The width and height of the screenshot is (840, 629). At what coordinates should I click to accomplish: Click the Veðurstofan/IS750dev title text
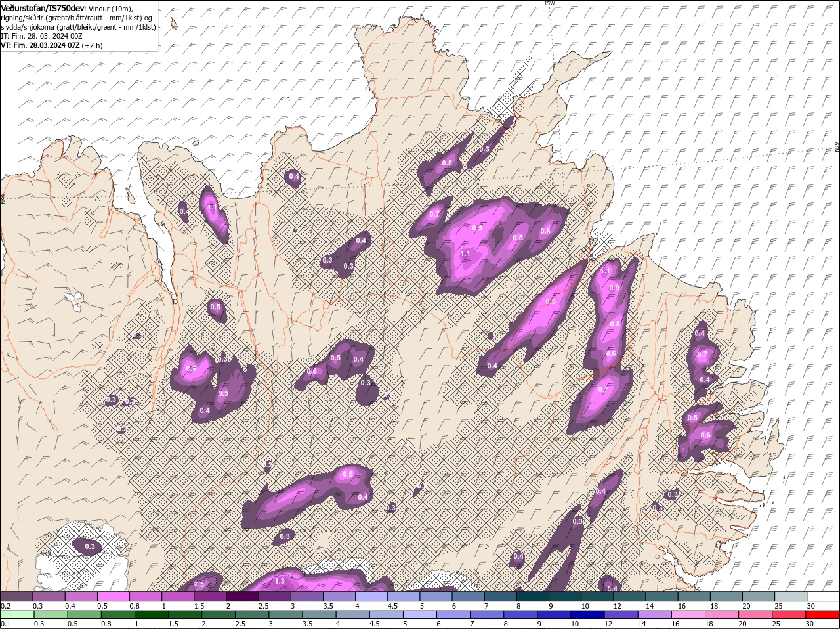pyautogui.click(x=43, y=7)
